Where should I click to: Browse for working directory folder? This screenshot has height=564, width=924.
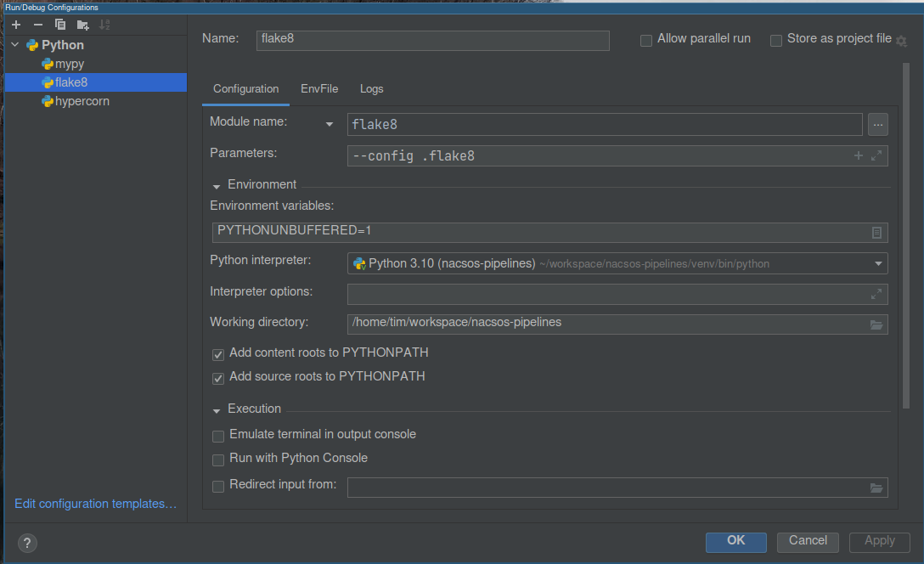point(876,324)
